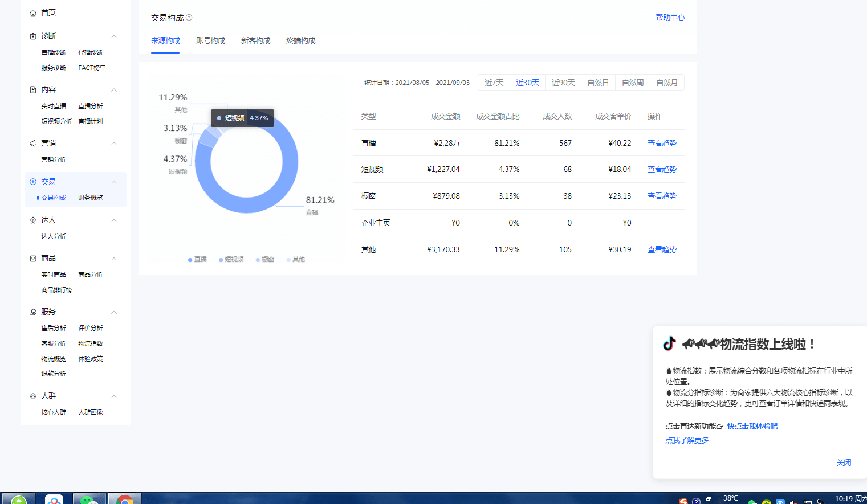Screen dimensions: 867x504
Task: Select the 近90天 date range
Action: click(563, 83)
